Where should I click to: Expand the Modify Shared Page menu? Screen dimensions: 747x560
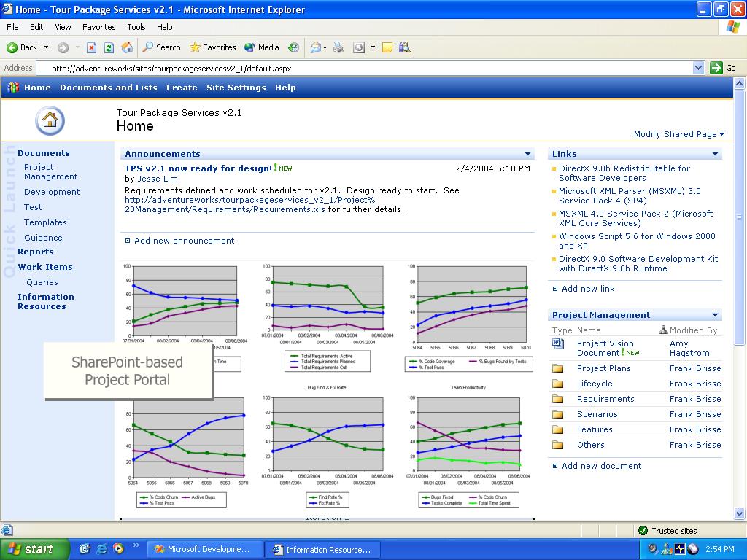pyautogui.click(x=679, y=134)
